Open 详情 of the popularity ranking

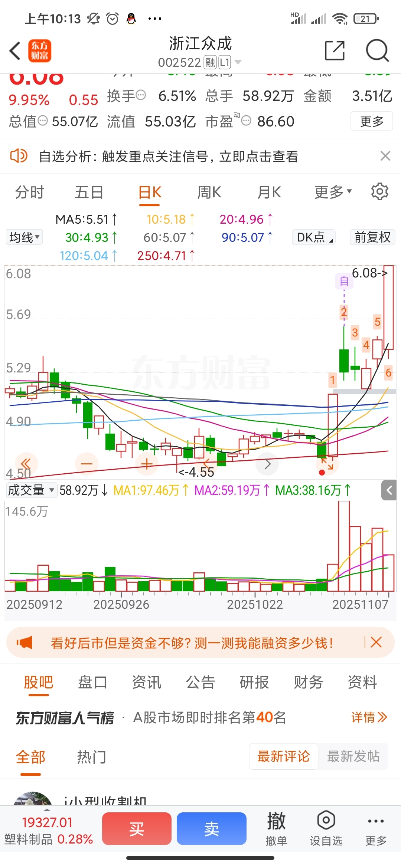[369, 717]
